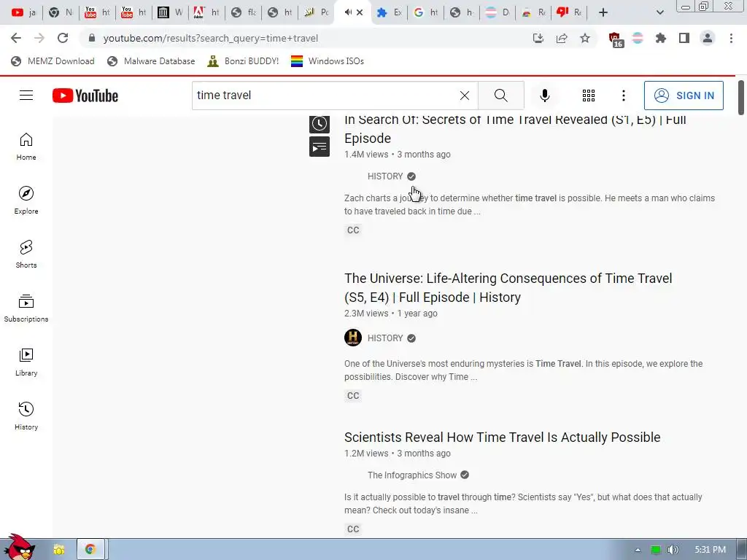This screenshot has width=747, height=560.
Task: Switch to the 'fla' tab
Action: pyautogui.click(x=244, y=12)
